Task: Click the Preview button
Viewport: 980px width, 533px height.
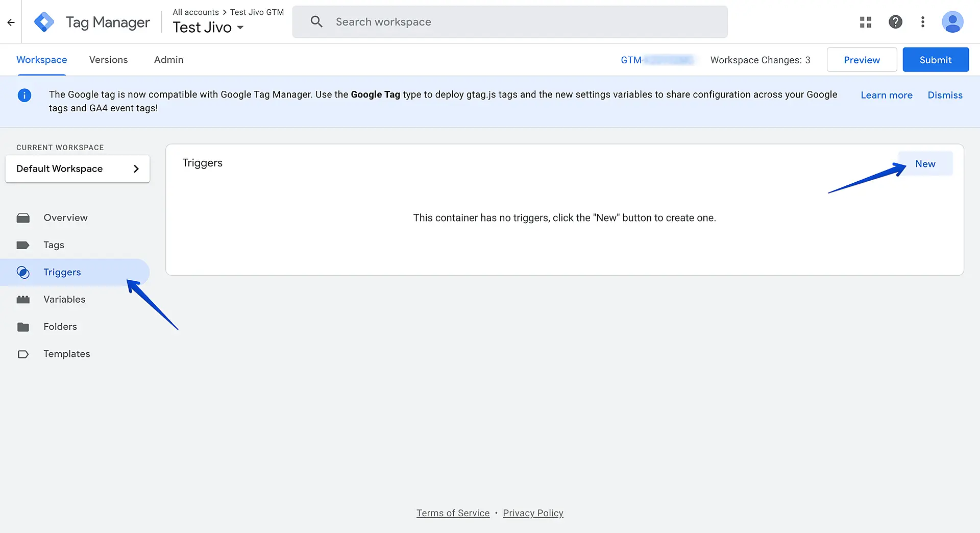Action: [862, 60]
